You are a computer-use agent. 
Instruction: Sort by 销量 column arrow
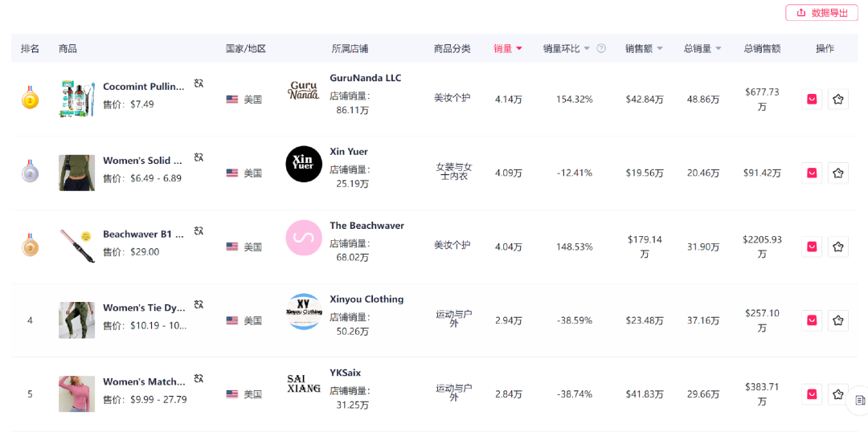pyautogui.click(x=518, y=49)
